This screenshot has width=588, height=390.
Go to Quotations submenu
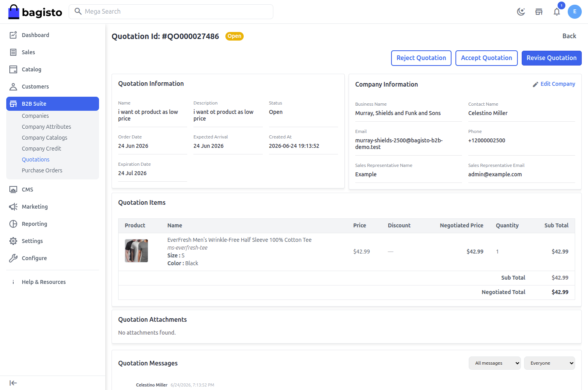tap(35, 160)
